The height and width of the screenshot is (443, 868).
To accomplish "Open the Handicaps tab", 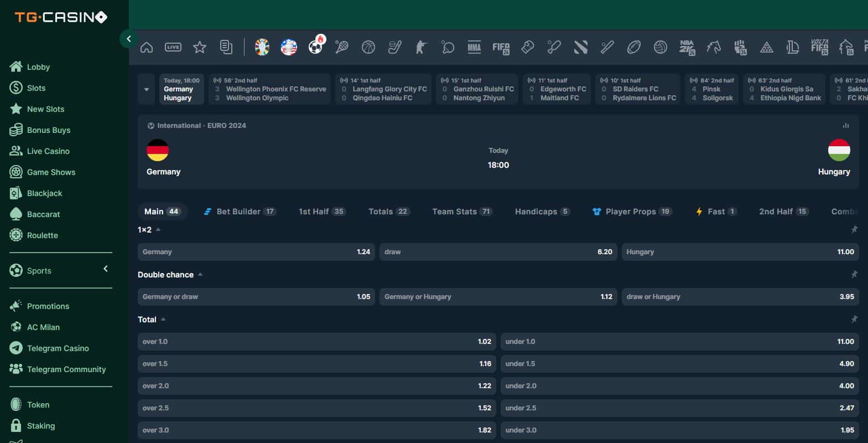I will (542, 212).
